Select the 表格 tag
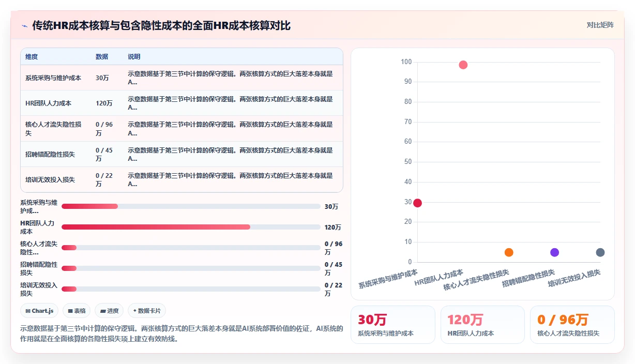Screen dimensions: 635x364 (77, 311)
